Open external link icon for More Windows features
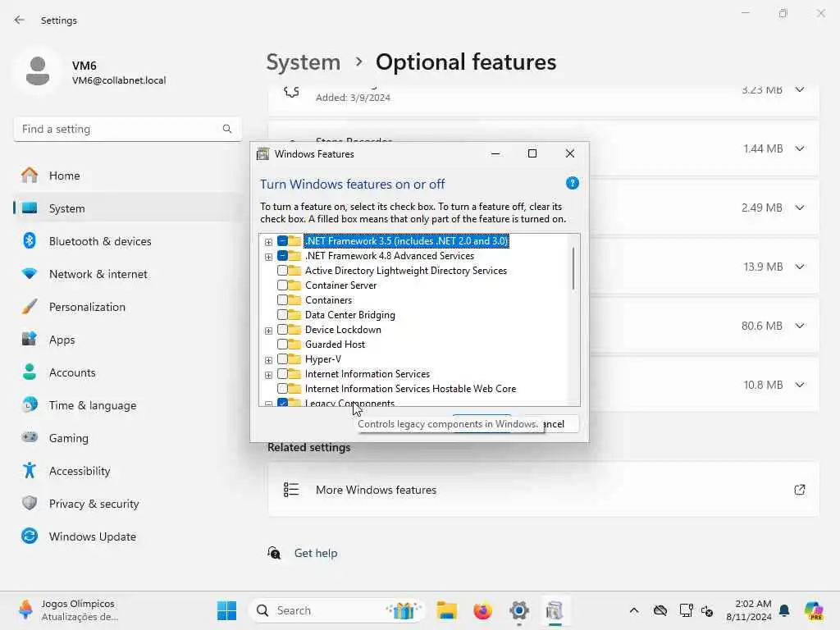 799,490
